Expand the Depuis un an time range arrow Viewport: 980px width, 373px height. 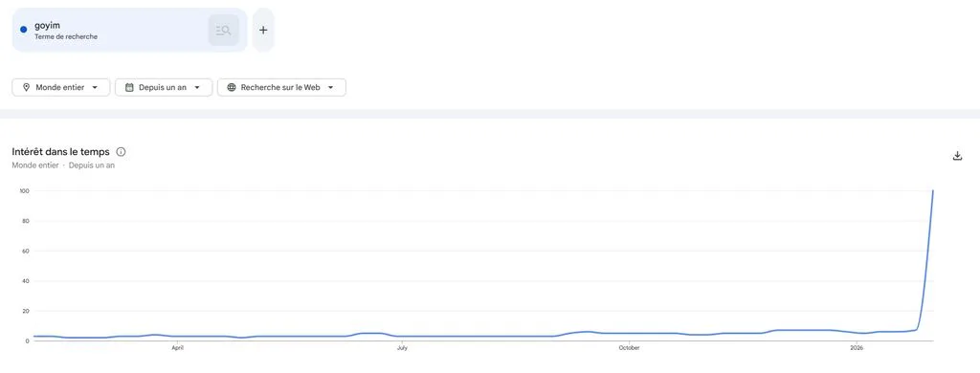(197, 87)
